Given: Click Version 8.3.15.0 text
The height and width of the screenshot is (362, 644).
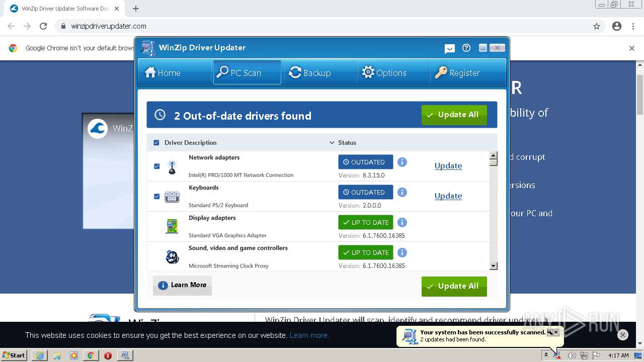Looking at the screenshot, I should pyautogui.click(x=362, y=175).
